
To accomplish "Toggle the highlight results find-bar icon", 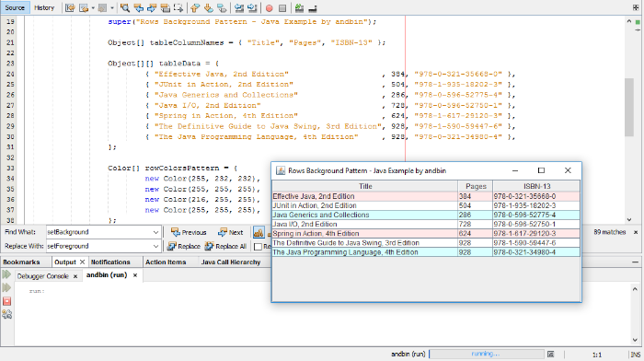I will 259,232.
